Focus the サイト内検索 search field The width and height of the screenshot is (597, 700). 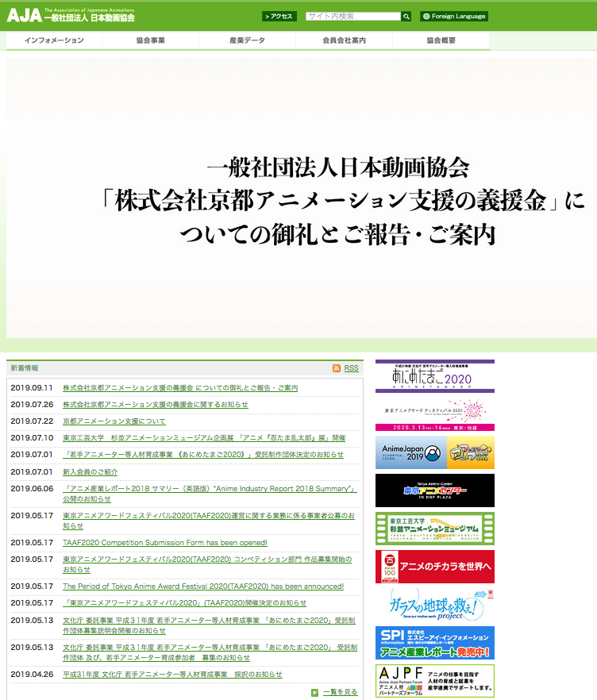coord(353,16)
